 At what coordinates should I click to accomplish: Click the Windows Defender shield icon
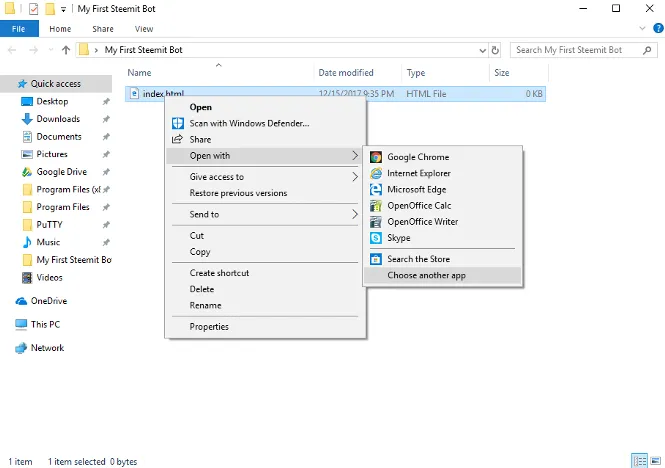click(178, 123)
